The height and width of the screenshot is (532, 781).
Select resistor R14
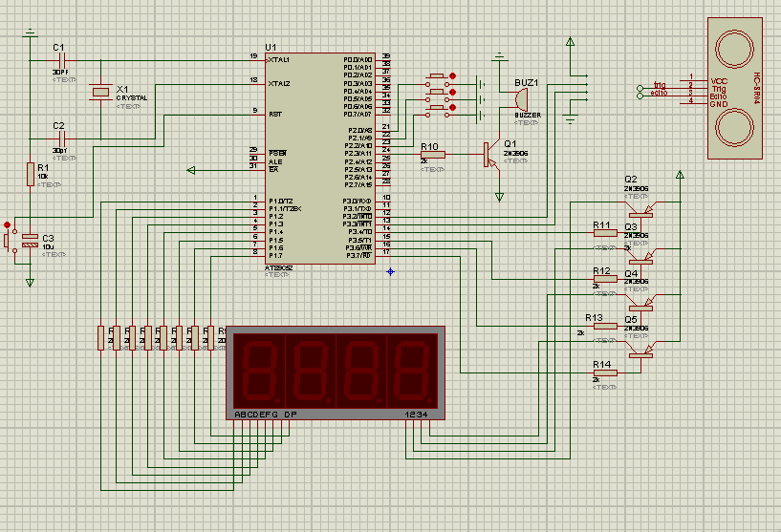pos(606,372)
